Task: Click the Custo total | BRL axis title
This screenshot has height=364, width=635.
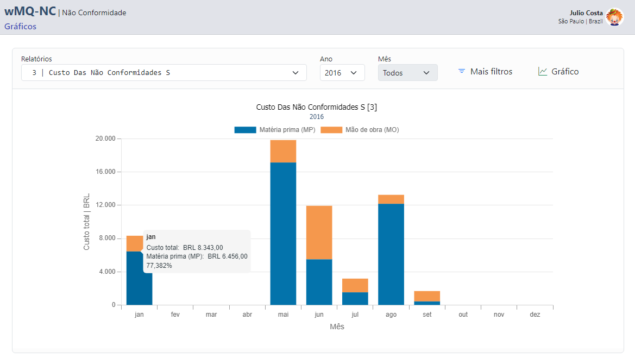Action: point(86,222)
